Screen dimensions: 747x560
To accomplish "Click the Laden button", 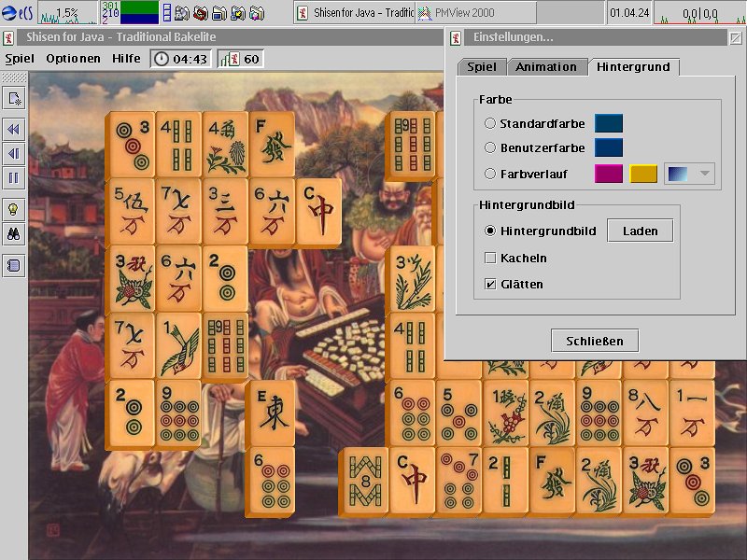I will 641,231.
